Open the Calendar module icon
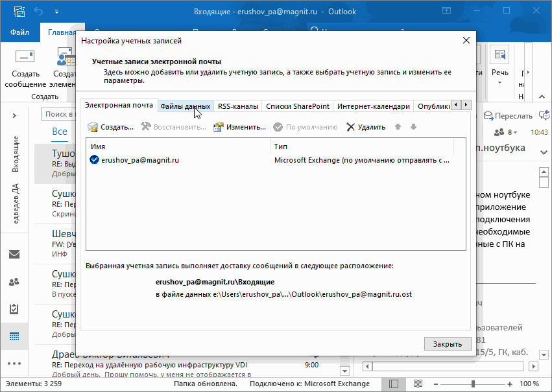The image size is (552, 392). pyautogui.click(x=14, y=336)
